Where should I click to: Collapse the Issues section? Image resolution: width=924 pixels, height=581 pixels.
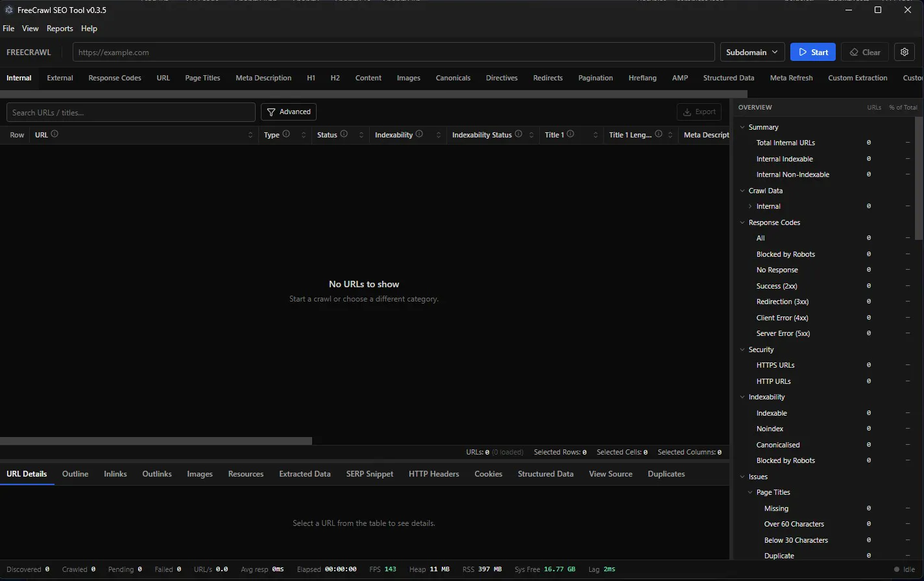pos(743,477)
